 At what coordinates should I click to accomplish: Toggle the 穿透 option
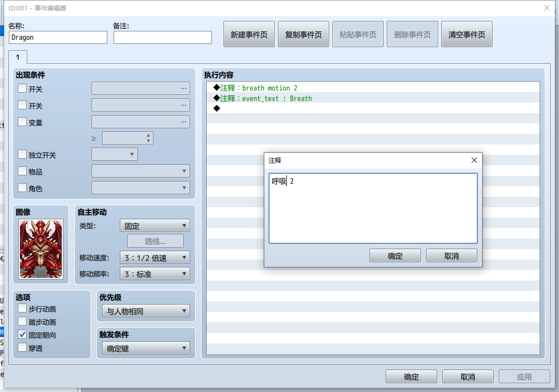(x=22, y=347)
